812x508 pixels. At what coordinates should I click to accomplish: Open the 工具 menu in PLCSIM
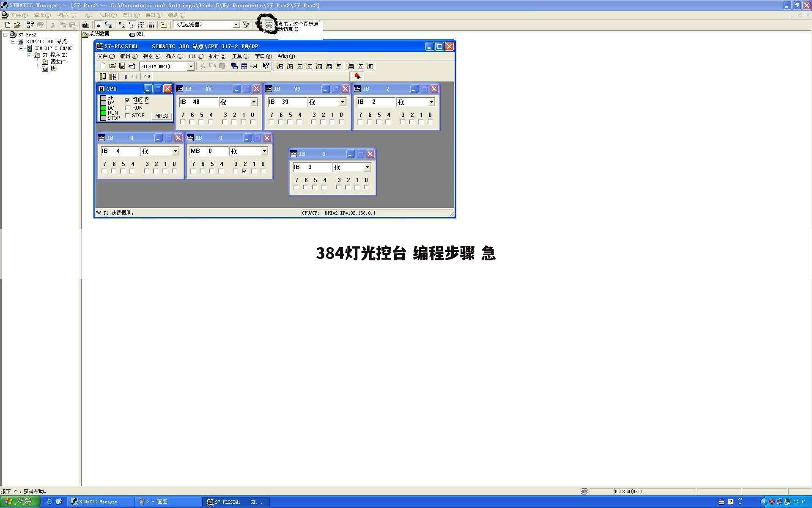coord(240,56)
